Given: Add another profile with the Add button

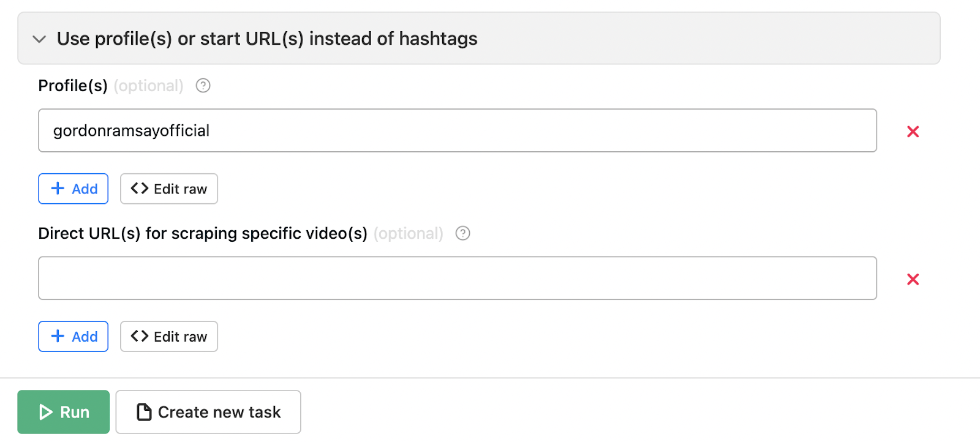Looking at the screenshot, I should tap(73, 189).
